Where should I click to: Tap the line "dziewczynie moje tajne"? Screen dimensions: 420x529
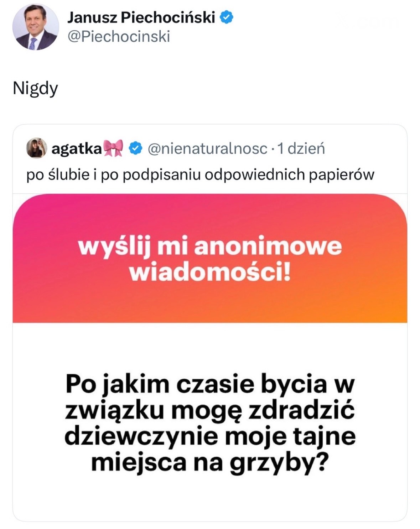pyautogui.click(x=210, y=436)
